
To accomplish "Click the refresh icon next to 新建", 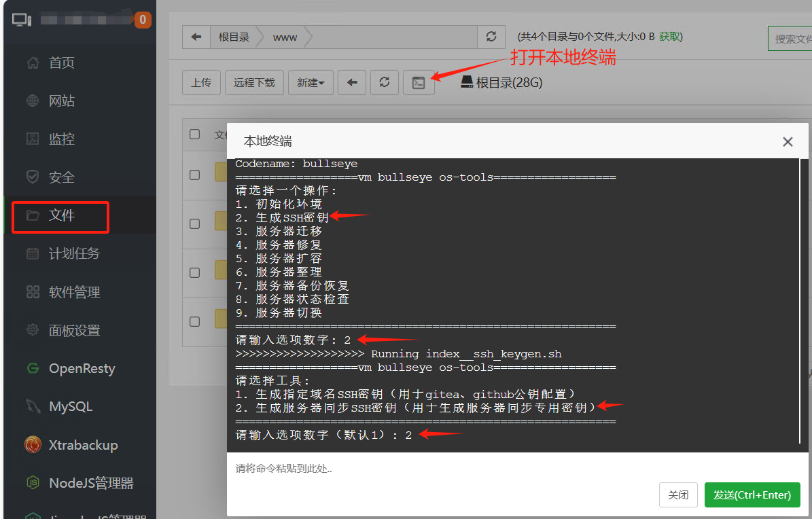I will click(x=385, y=82).
